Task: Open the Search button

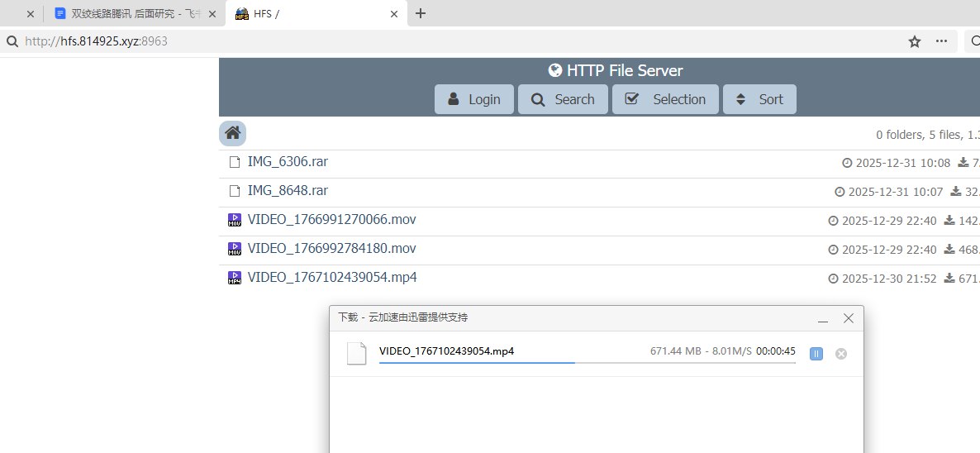Action: click(x=563, y=99)
